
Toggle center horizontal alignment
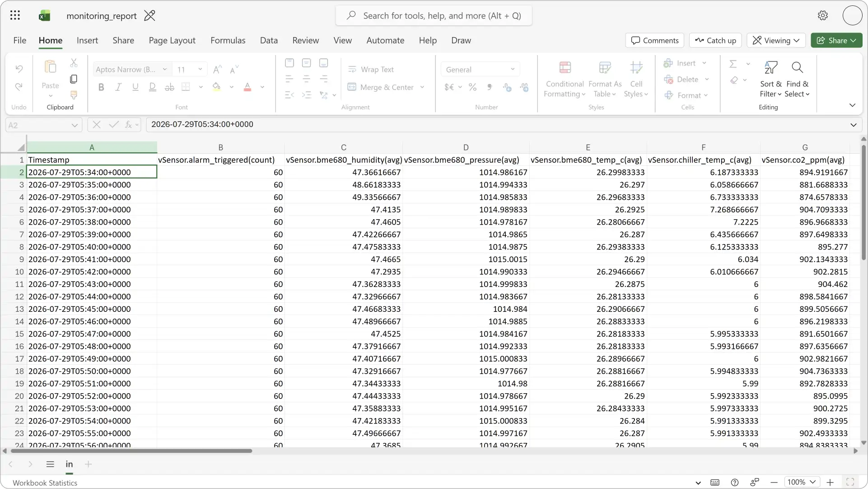(307, 79)
